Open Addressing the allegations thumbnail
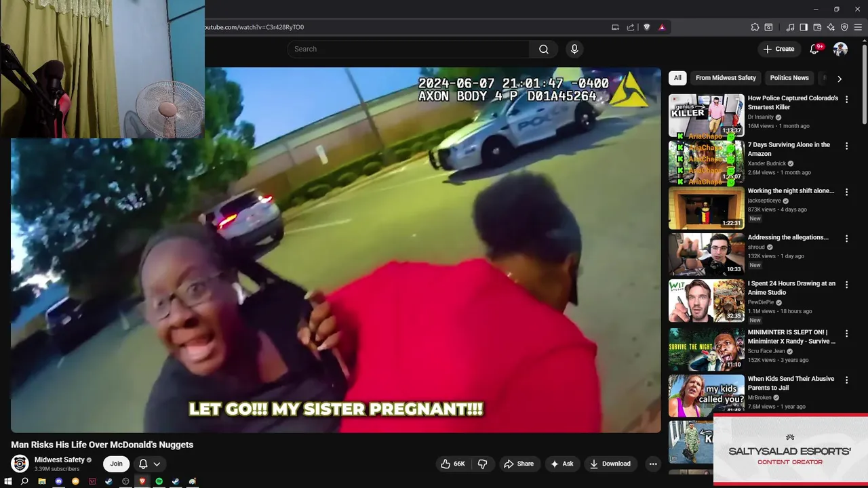This screenshot has height=488, width=868. (707, 254)
